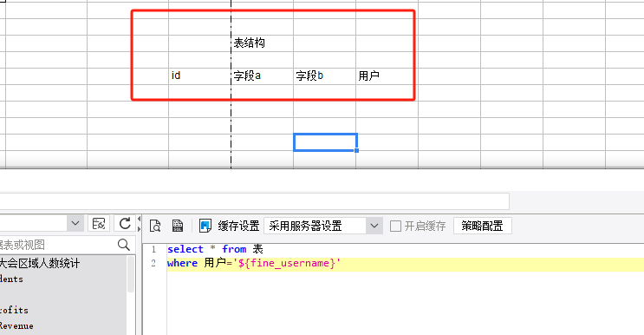Click the magnifier search icon in table list
Viewport: 644px width, 335px height.
(124, 245)
